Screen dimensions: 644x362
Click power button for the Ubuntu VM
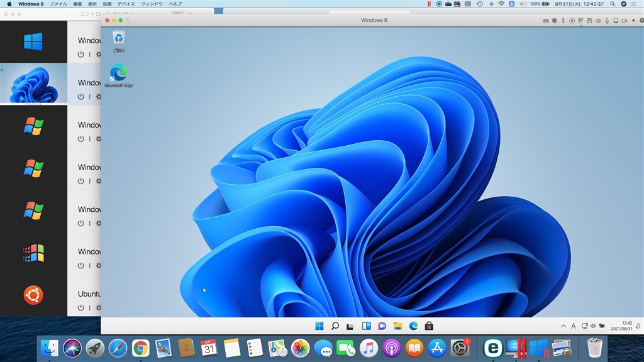pos(81,307)
